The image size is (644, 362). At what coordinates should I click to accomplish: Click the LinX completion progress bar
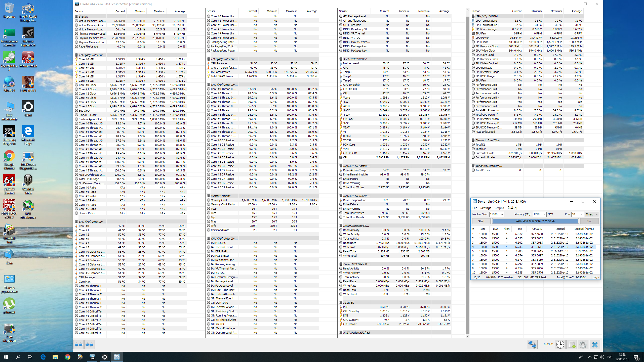535,221
